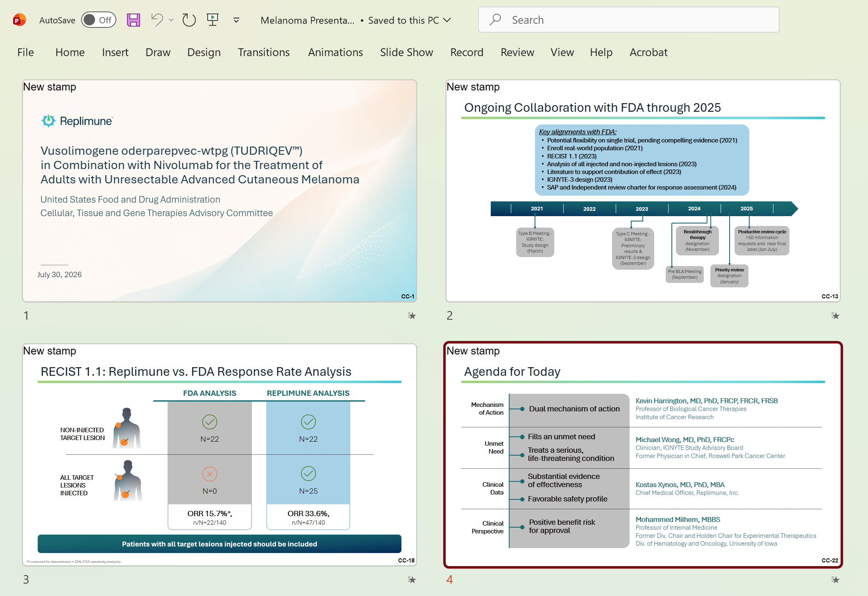Click the Undo icon
The image size is (868, 596).
157,20
